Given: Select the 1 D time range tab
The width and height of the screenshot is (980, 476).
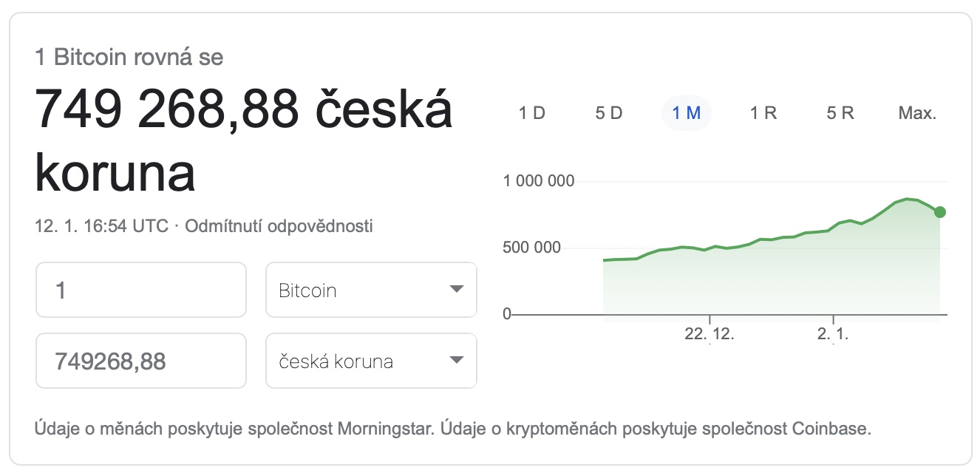Looking at the screenshot, I should point(531,113).
